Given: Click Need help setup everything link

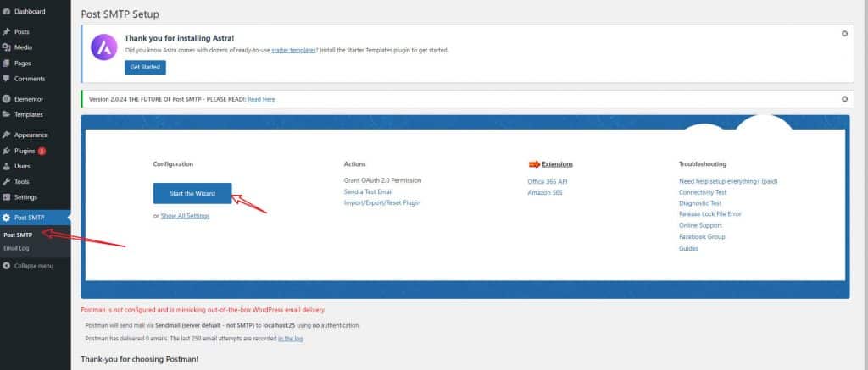Looking at the screenshot, I should click(x=728, y=181).
